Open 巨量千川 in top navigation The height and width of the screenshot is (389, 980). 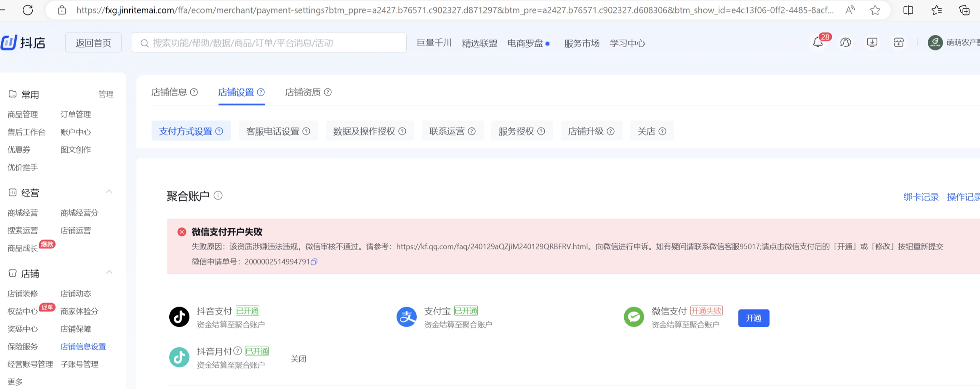tap(434, 43)
